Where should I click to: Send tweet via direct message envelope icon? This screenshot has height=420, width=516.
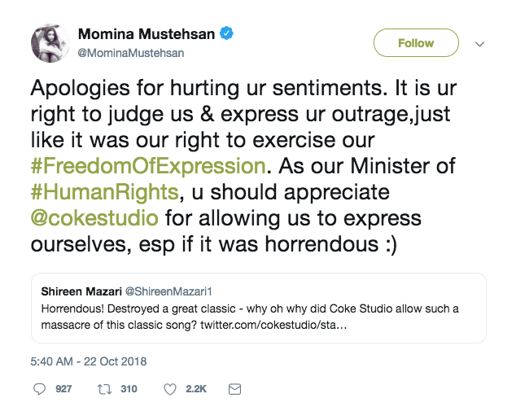[x=234, y=390]
